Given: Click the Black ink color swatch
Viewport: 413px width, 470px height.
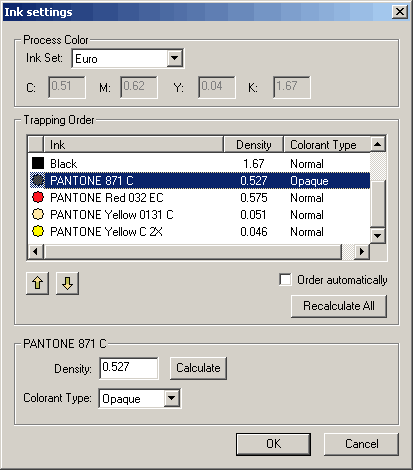Looking at the screenshot, I should click(38, 163).
